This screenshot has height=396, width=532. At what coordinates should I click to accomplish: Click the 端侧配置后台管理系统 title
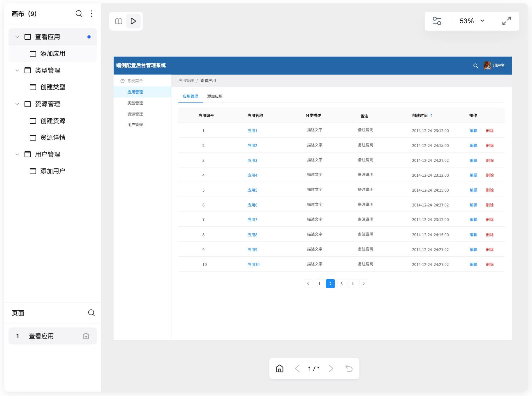point(141,65)
